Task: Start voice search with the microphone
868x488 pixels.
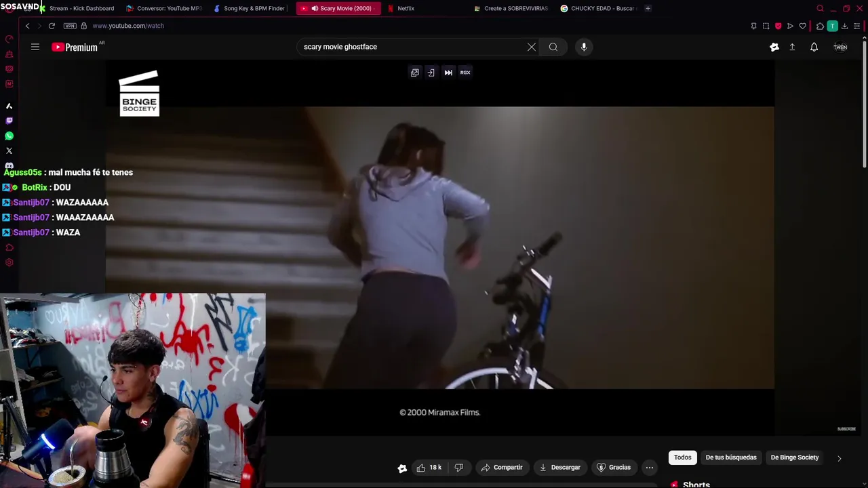Action: [x=584, y=47]
